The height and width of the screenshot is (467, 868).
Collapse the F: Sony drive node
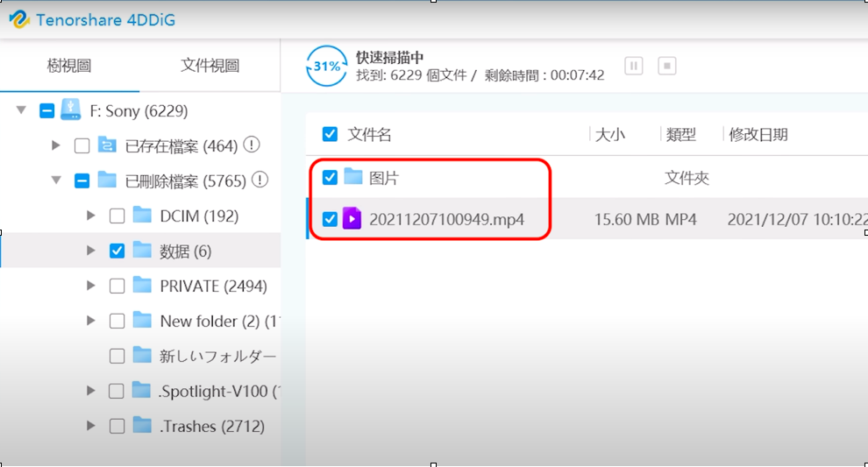click(21, 110)
